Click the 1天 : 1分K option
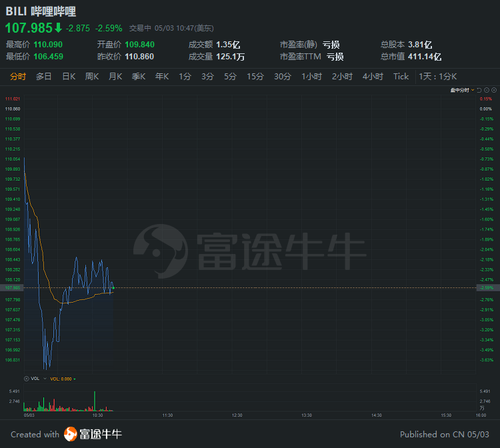Image resolution: width=500 pixels, height=448 pixels. [438, 77]
